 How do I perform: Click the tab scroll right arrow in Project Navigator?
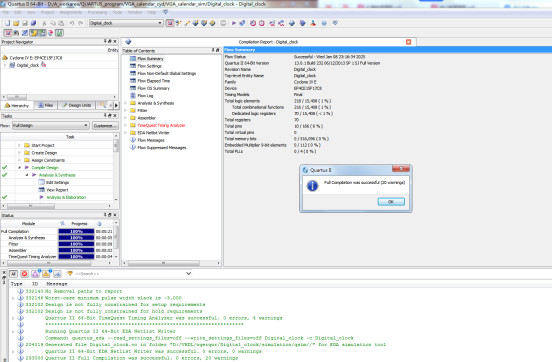[116, 105]
